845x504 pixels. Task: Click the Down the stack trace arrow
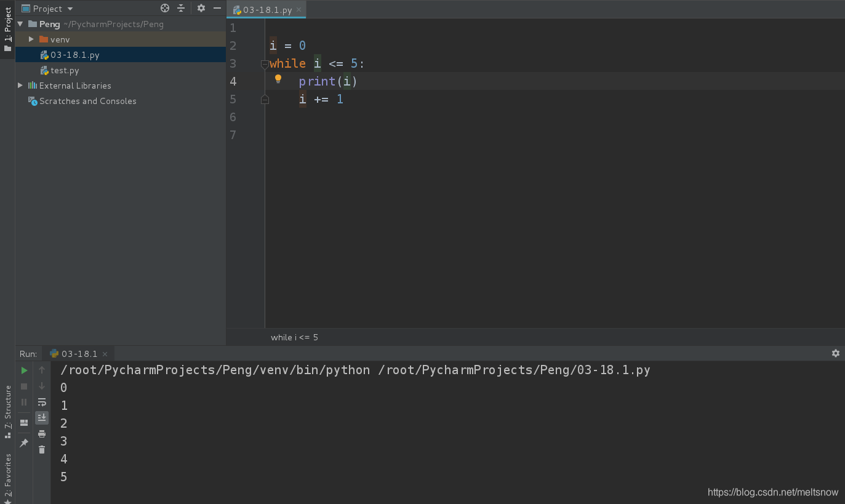(x=42, y=386)
